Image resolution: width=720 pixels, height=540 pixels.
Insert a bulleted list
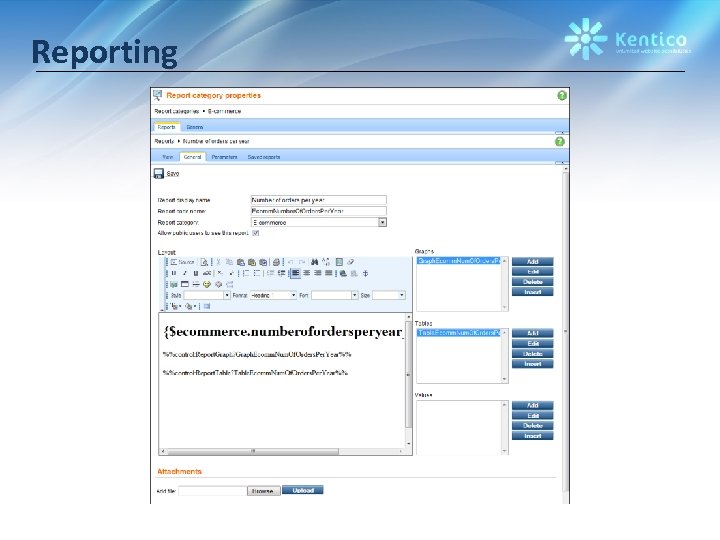(257, 273)
